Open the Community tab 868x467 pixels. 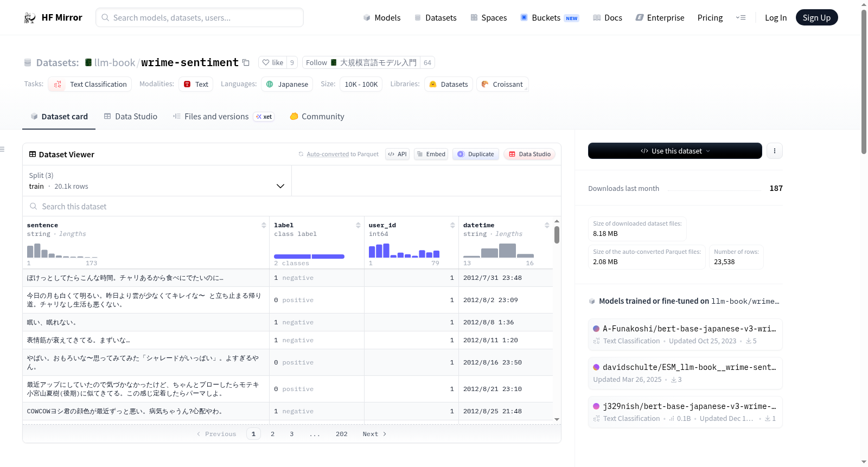(317, 117)
